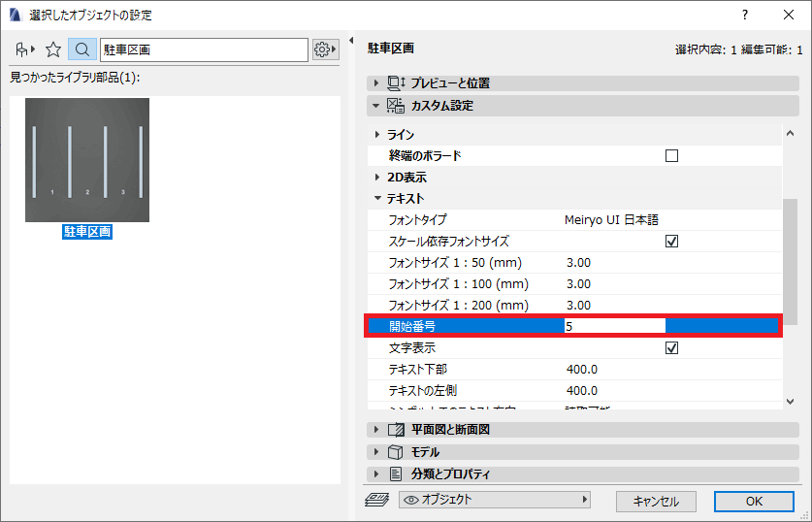Open the library folder view icon
Viewport: 812px width, 522px height.
pyautogui.click(x=24, y=49)
